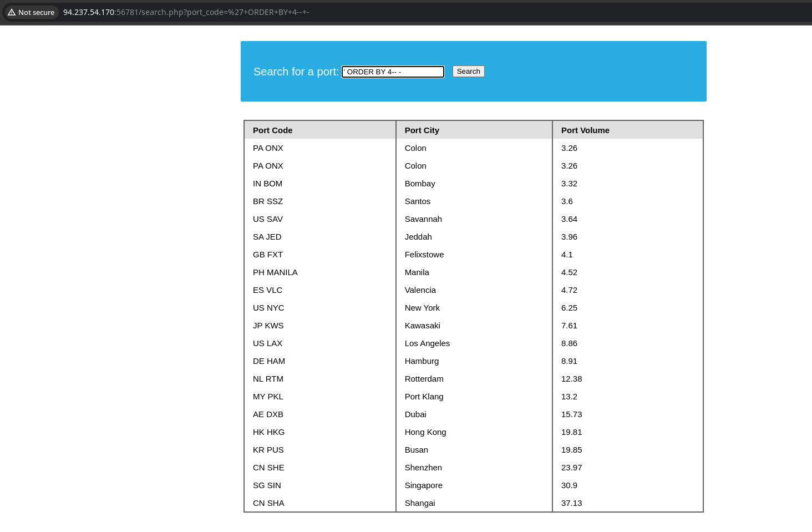
Task: Click the Port Volume column header
Action: click(585, 130)
